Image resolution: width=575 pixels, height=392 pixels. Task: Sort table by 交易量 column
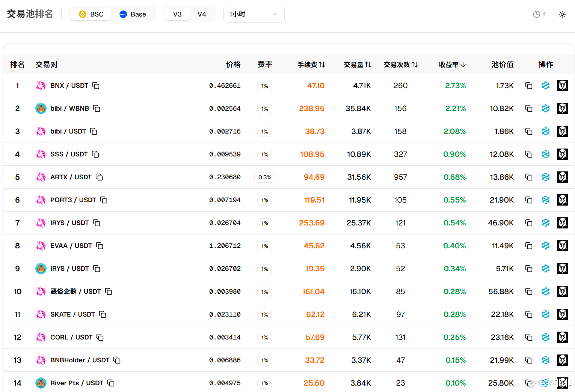(x=357, y=65)
